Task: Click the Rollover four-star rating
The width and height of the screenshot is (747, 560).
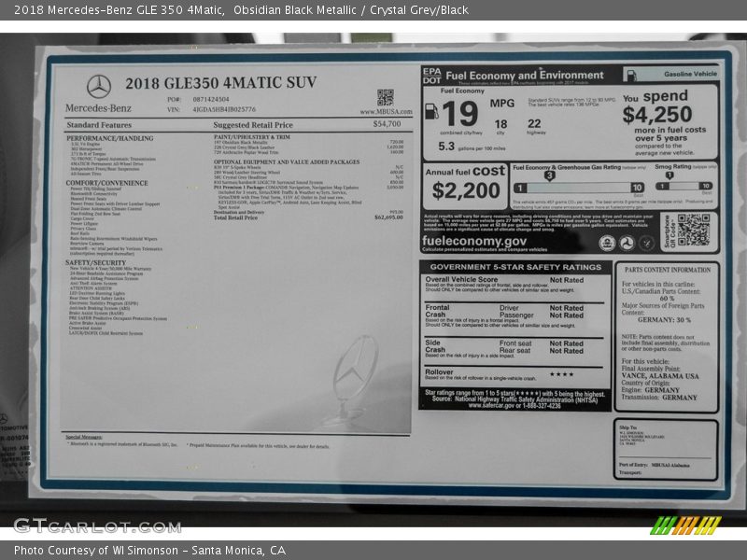Action: click(562, 374)
